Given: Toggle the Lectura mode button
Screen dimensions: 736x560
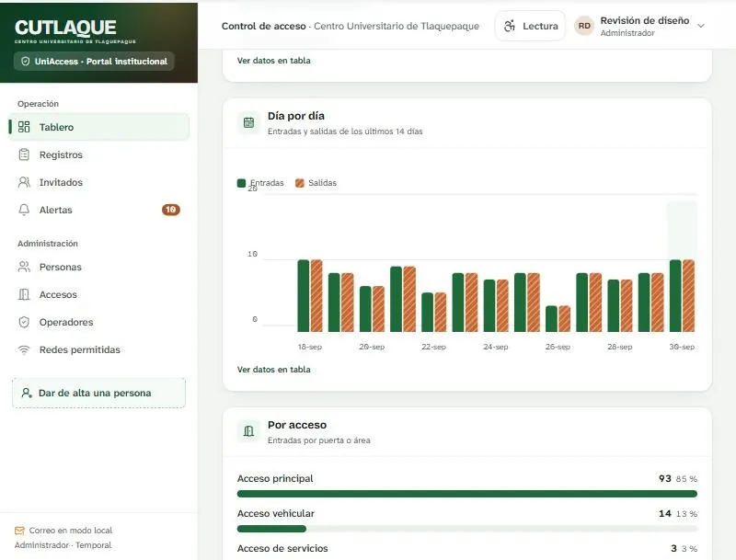Looking at the screenshot, I should point(531,26).
